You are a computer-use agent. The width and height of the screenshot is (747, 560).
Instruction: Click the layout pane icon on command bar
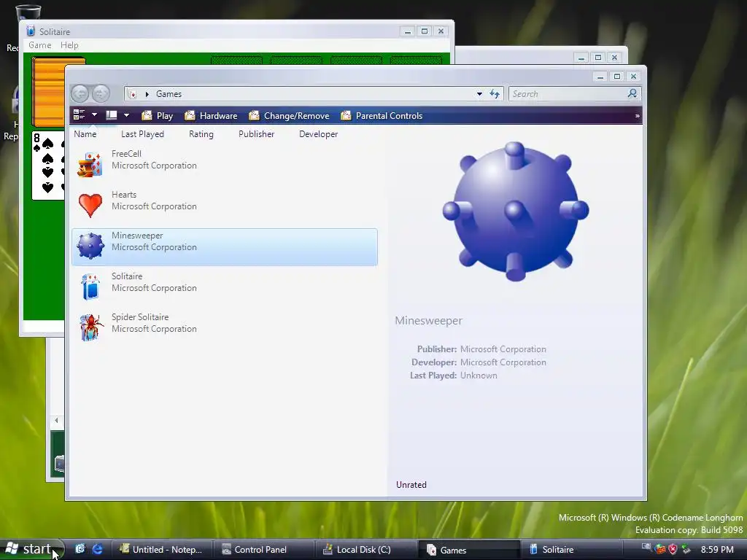pos(112,115)
